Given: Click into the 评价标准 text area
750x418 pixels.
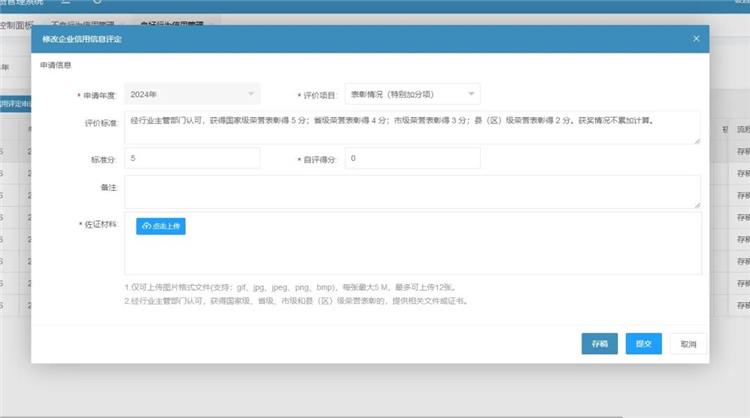Looking at the screenshot, I should coord(410,127).
